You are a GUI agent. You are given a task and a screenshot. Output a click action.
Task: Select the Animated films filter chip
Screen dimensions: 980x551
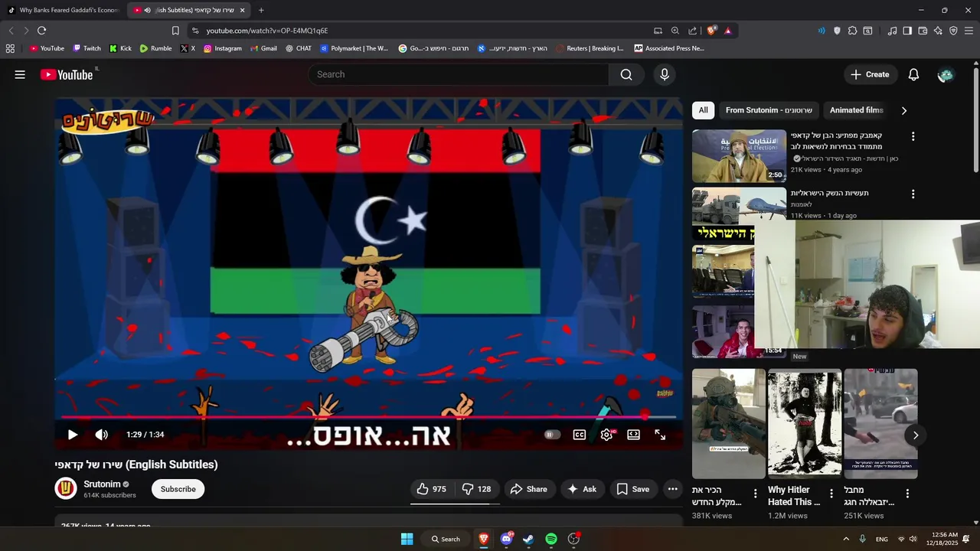coord(856,110)
